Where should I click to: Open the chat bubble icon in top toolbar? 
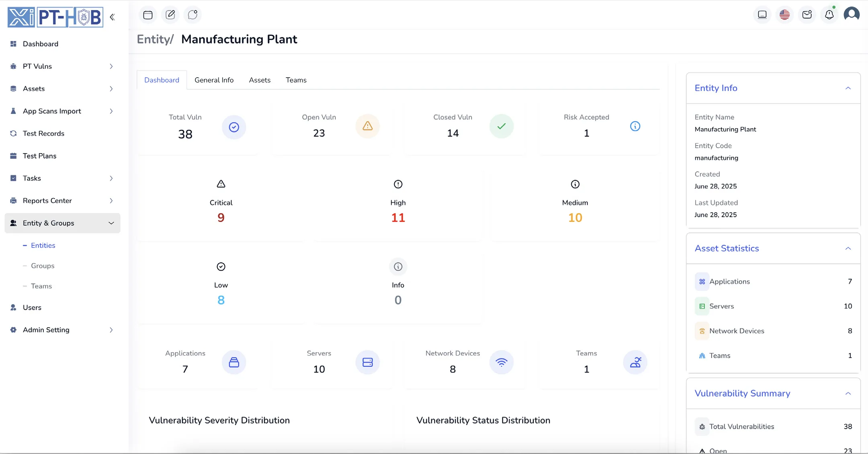click(x=193, y=15)
